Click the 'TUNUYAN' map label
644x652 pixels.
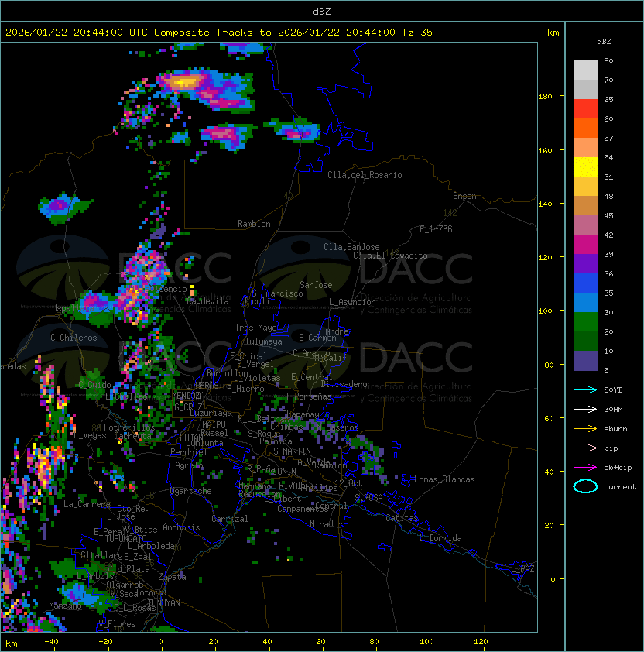(164, 603)
